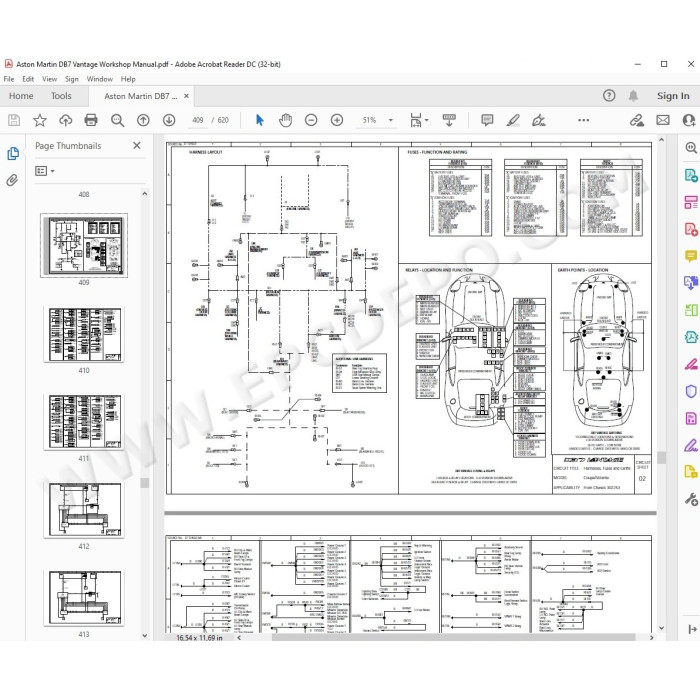This screenshot has height=700, width=700.
Task: Select page 413 thumbnail
Action: 84,598
